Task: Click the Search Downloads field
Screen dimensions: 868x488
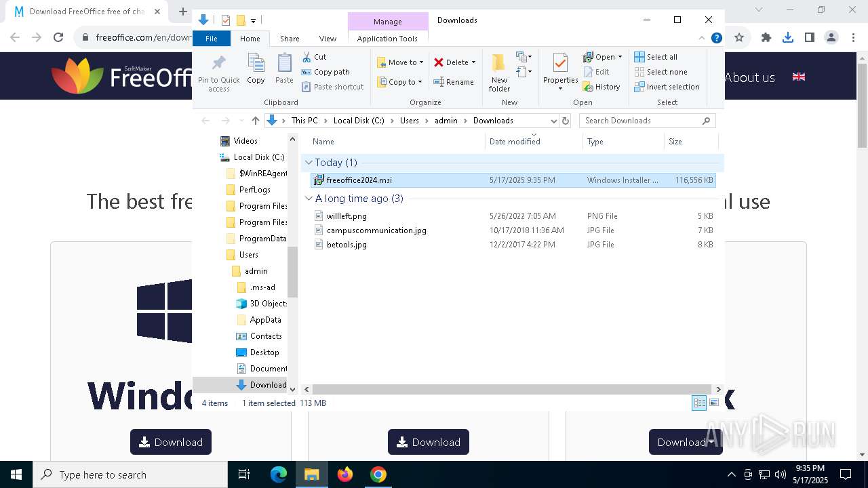Action: click(647, 121)
